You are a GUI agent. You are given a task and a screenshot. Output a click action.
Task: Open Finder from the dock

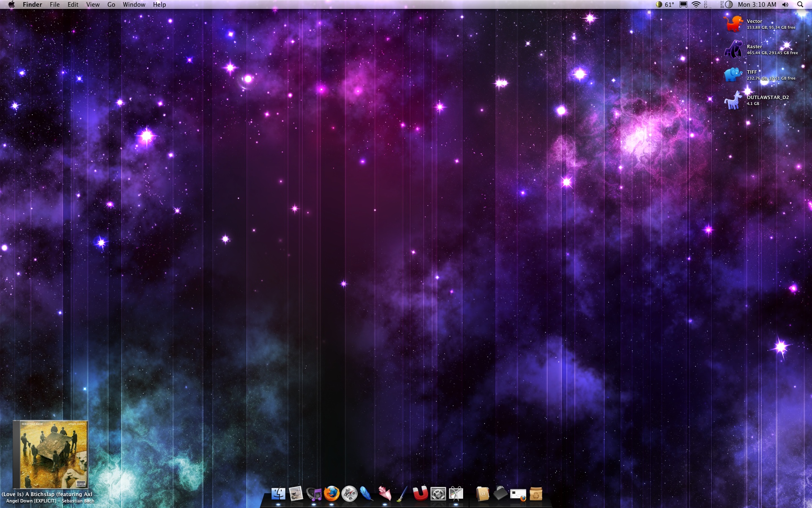point(278,494)
